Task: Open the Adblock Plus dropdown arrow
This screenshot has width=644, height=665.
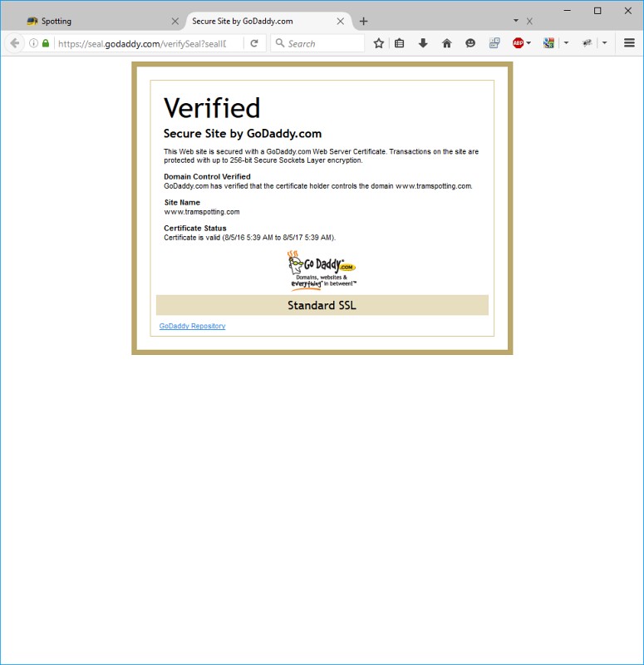Action: coord(528,43)
